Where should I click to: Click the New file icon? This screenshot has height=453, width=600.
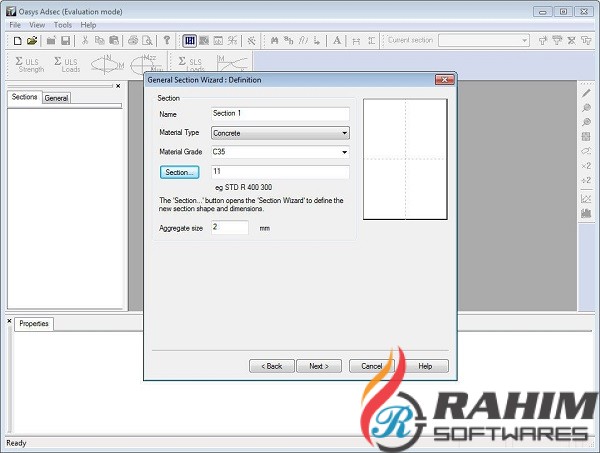(x=18, y=41)
